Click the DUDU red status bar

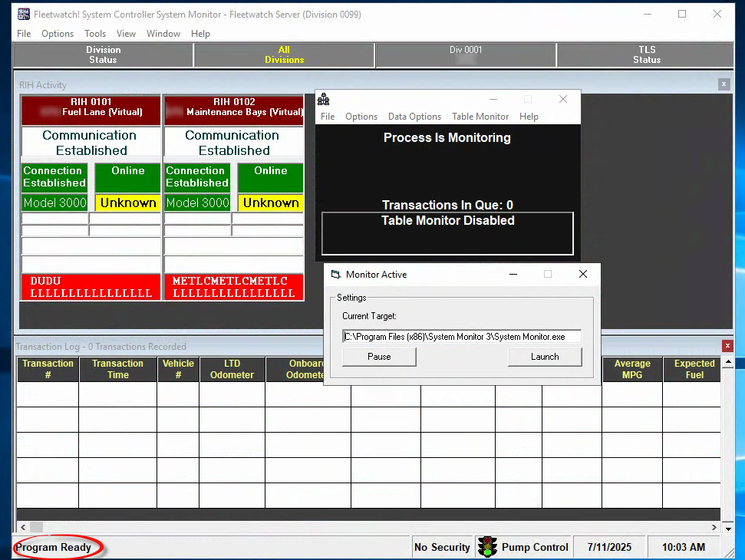[x=91, y=287]
